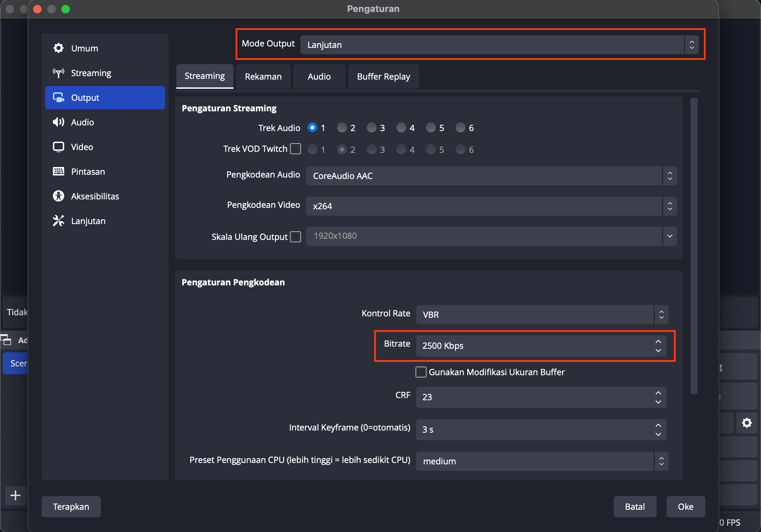Select the Streaming antenna icon in sidebar
This screenshot has width=761, height=532.
[x=59, y=73]
